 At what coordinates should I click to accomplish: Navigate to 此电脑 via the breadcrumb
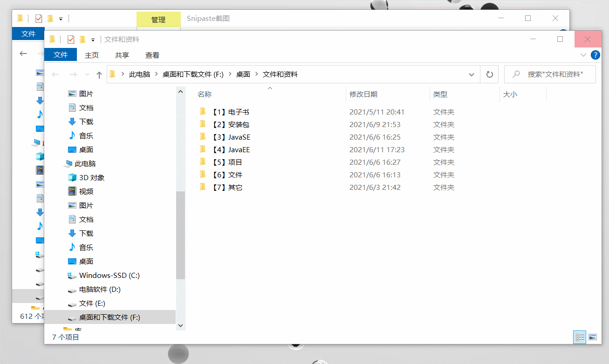click(139, 74)
